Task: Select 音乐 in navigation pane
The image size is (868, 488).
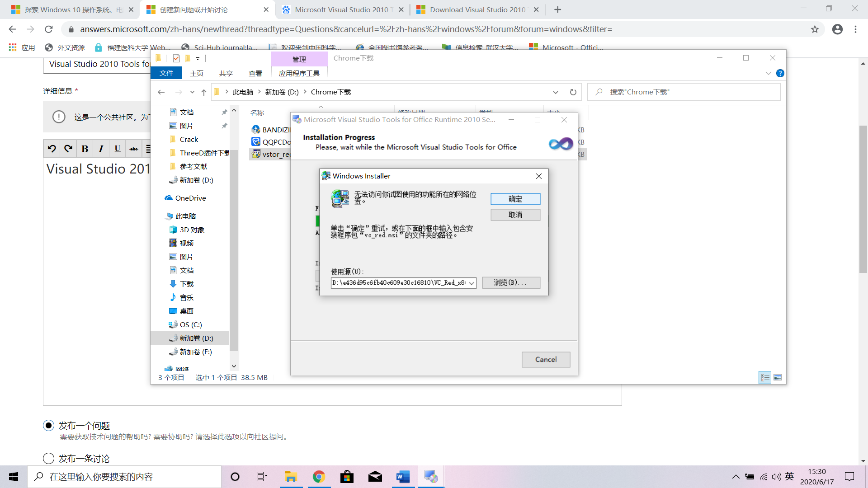Action: tap(182, 298)
